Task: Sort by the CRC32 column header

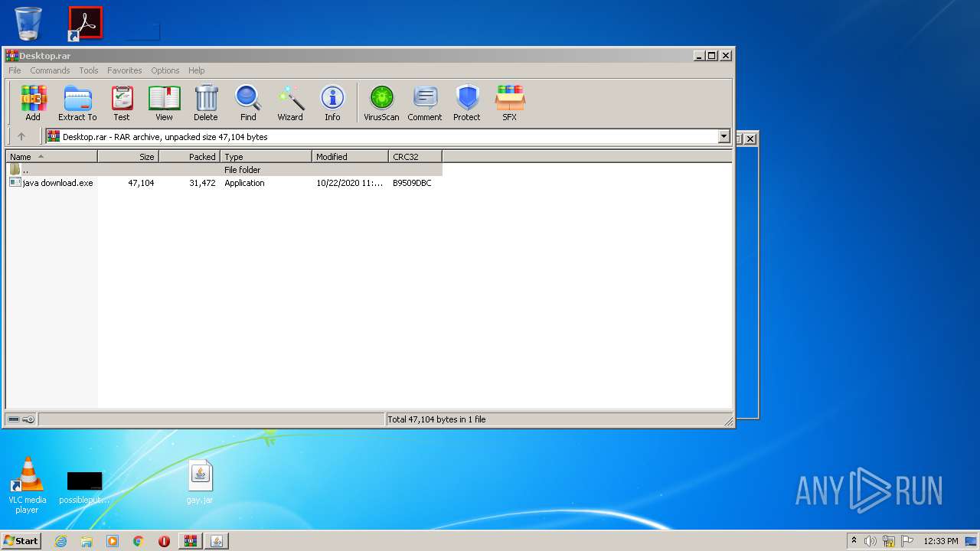Action: (416, 157)
